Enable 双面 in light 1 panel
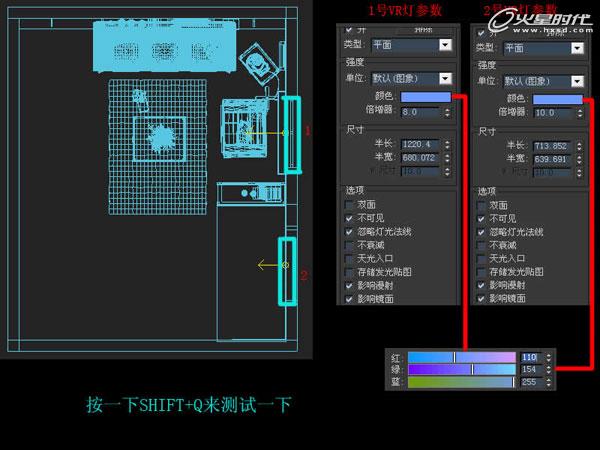 (349, 205)
